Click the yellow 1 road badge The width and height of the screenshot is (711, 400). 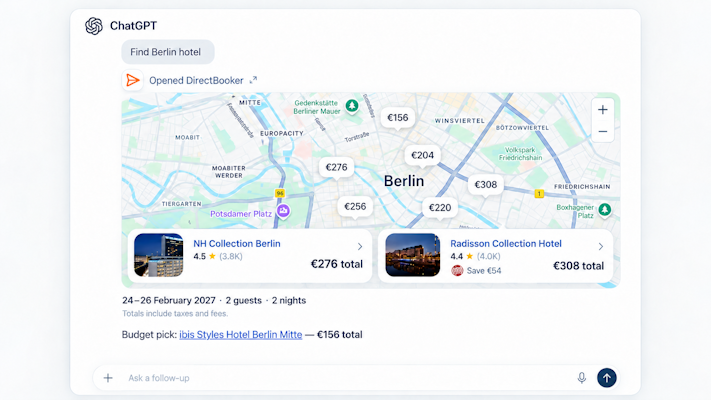(539, 194)
